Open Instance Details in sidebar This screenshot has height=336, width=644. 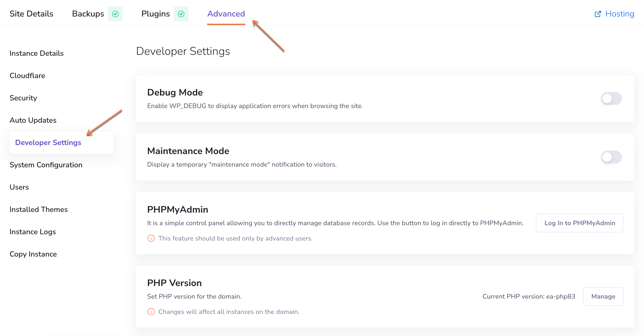[37, 53]
